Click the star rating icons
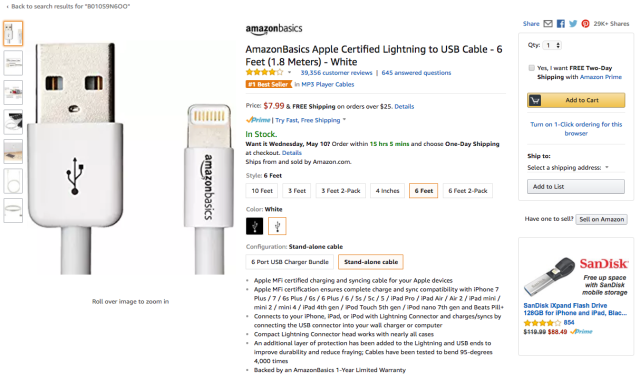 tap(264, 73)
